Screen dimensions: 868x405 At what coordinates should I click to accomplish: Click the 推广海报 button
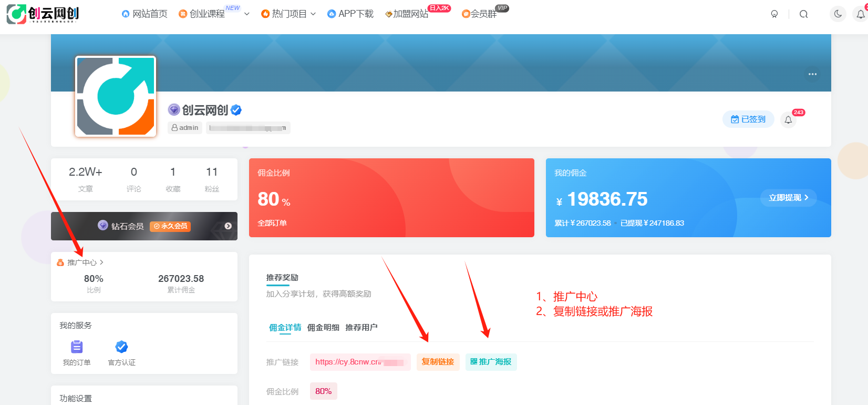pyautogui.click(x=491, y=362)
